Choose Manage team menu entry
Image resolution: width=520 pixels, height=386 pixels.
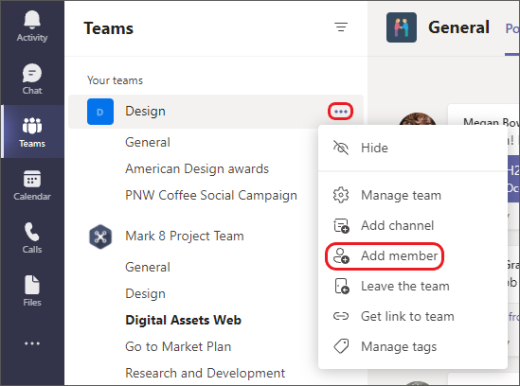coord(413,195)
